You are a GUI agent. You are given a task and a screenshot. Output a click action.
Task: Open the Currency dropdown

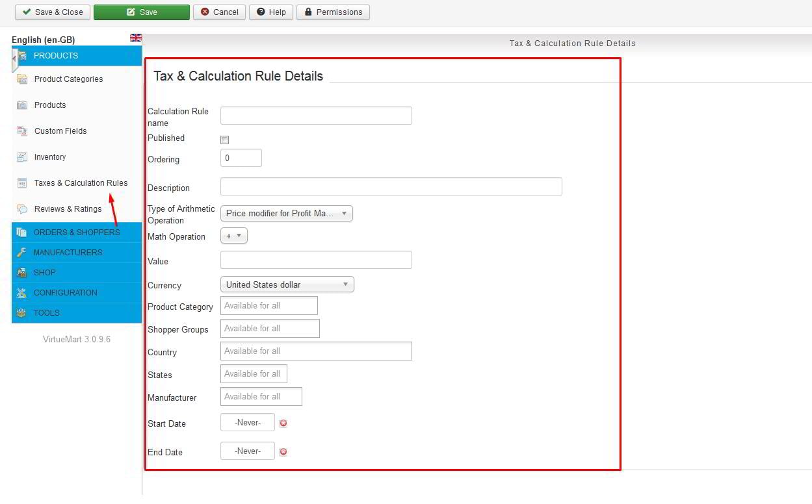point(287,284)
